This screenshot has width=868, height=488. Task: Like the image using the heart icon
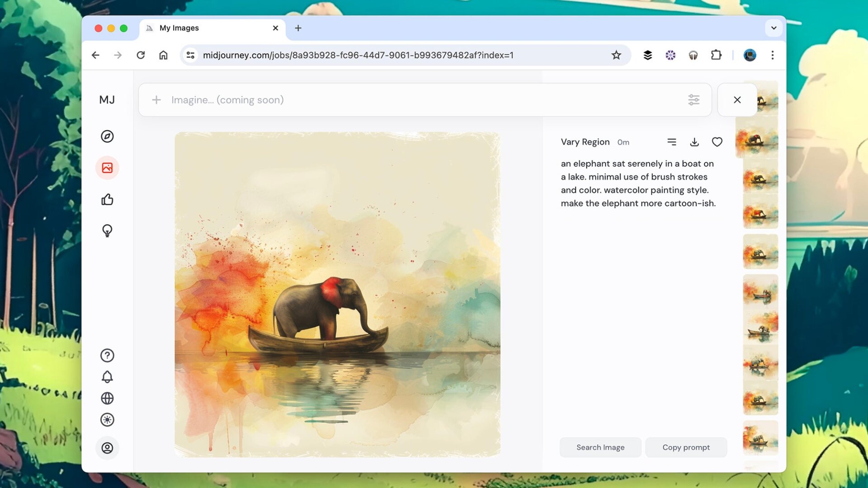click(x=717, y=141)
